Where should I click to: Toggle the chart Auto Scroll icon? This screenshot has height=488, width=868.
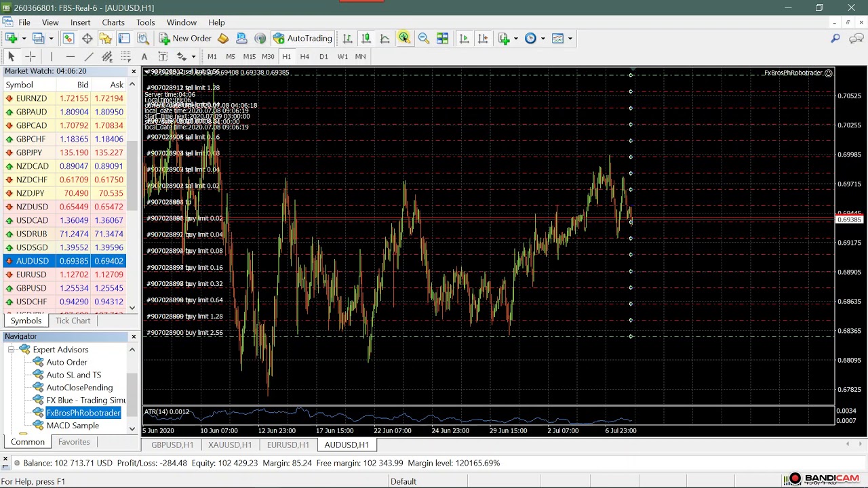(x=464, y=39)
